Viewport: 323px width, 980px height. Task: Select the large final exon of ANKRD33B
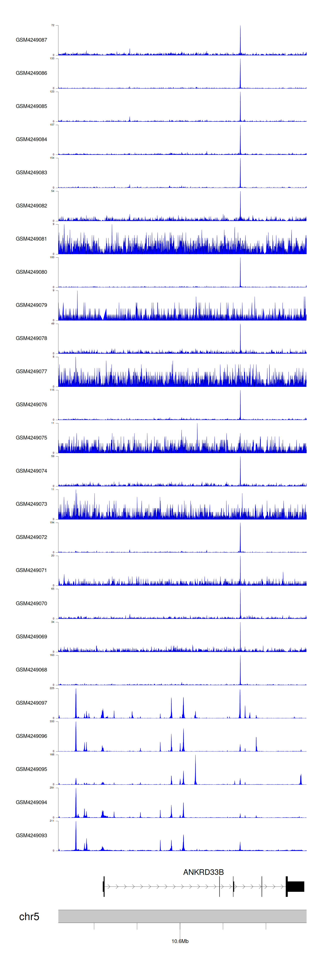point(295,886)
